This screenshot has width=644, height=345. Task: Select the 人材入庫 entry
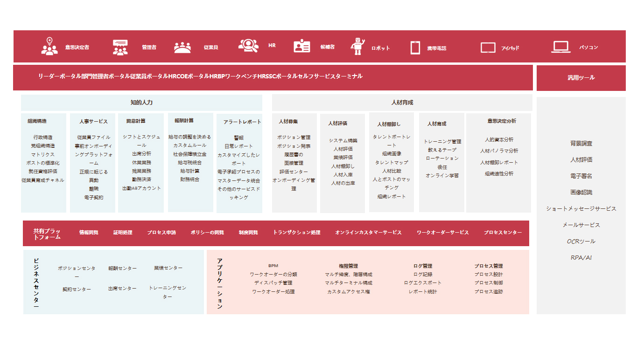(343, 175)
